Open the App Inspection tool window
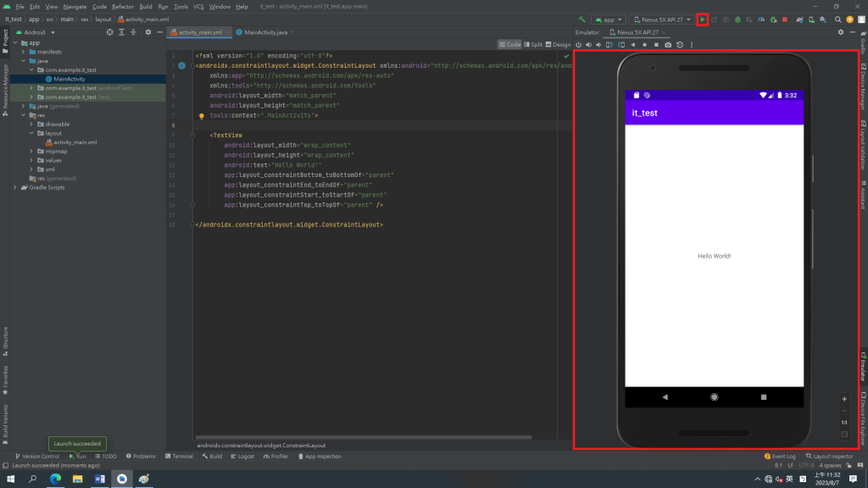 [320, 457]
